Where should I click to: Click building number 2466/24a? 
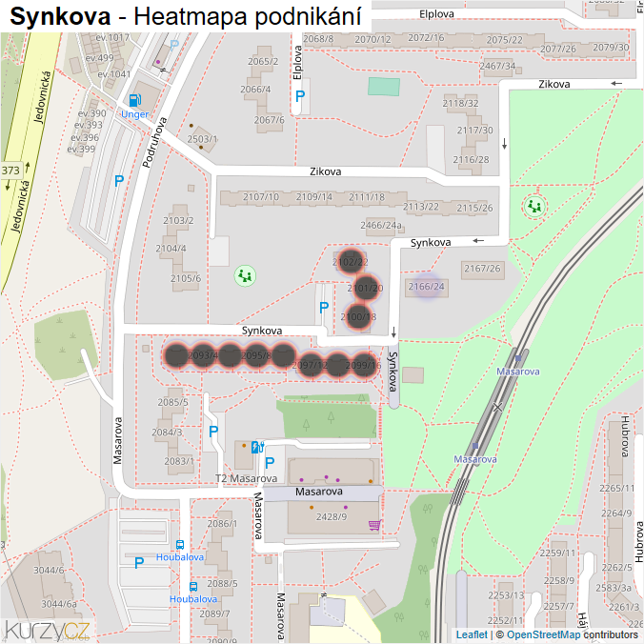pyautogui.click(x=381, y=225)
